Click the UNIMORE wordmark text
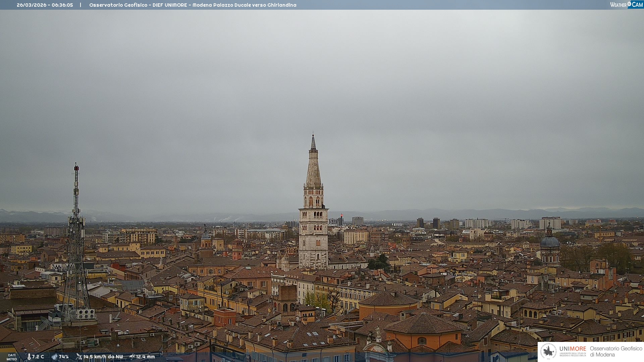 click(x=573, y=349)
